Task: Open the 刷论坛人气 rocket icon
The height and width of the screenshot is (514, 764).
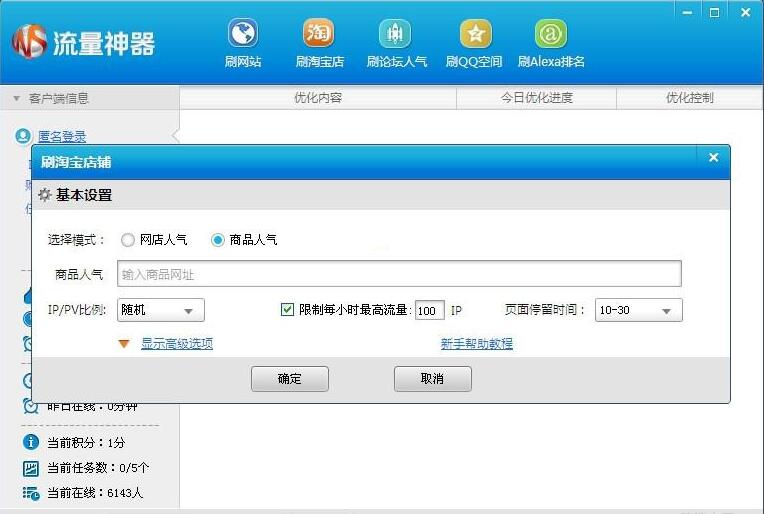Action: coord(395,33)
